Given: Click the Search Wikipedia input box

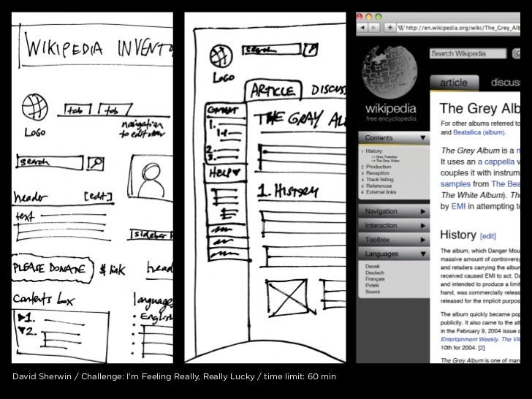Looking at the screenshot, I should [468, 53].
